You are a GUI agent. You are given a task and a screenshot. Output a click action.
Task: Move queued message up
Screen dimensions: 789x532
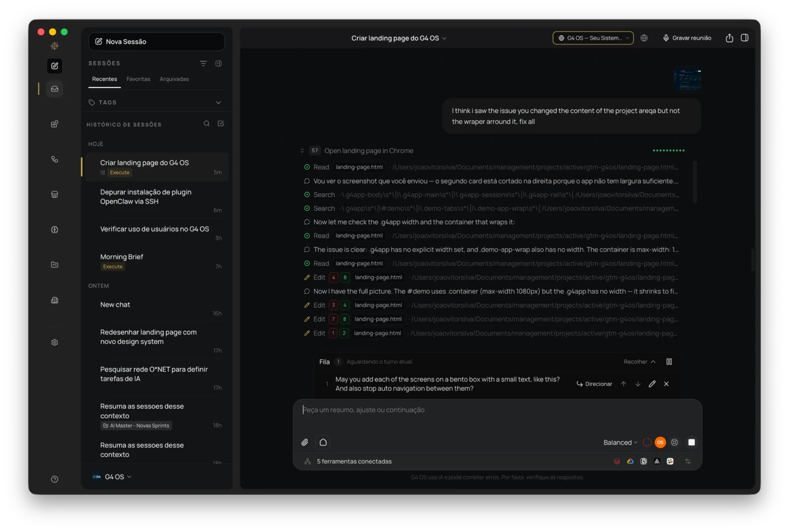click(x=623, y=384)
